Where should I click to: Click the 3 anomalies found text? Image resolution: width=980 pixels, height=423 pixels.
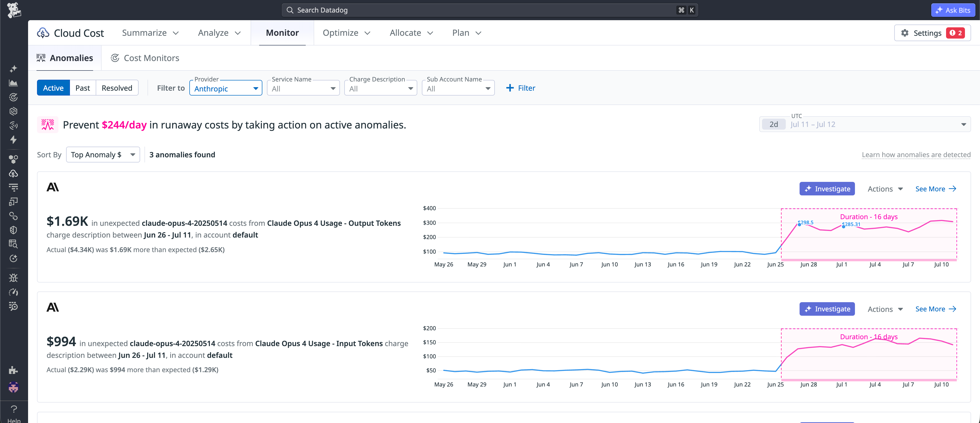[182, 155]
